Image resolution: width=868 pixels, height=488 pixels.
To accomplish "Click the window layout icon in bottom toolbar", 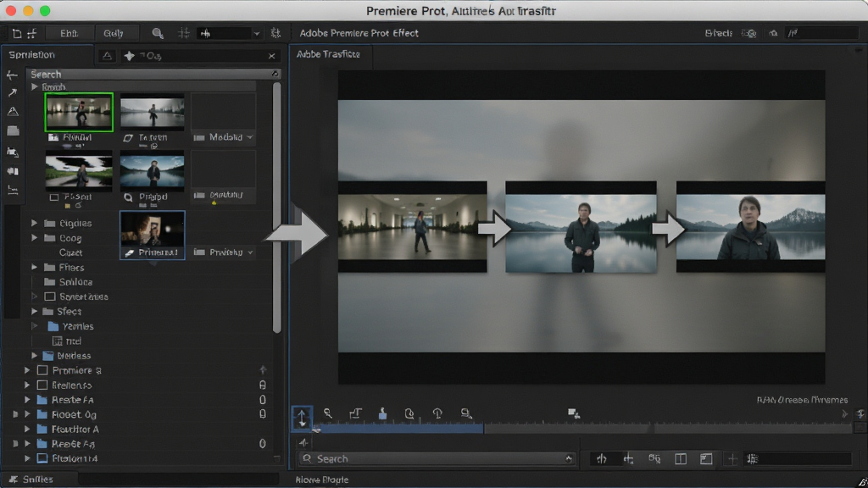I will pyautogui.click(x=706, y=458).
